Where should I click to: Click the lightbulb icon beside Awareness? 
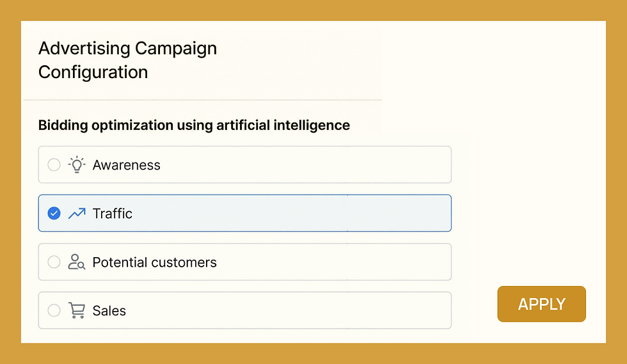[x=77, y=165]
